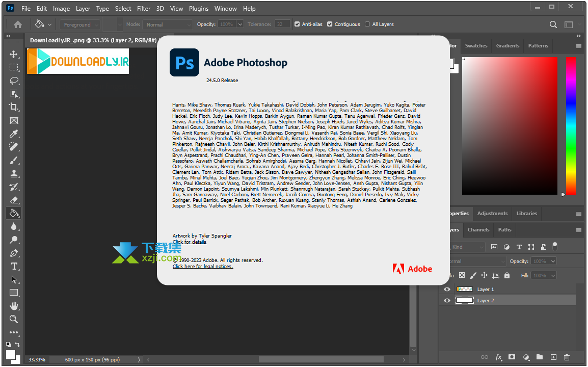
Task: Hide Layer 2 using its eye icon
Action: point(447,301)
